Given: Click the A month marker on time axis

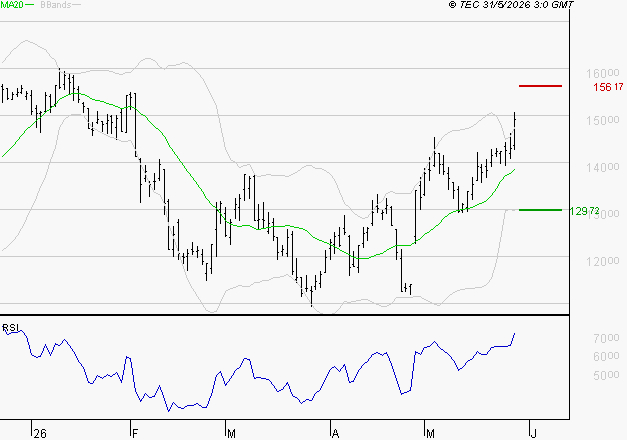Looking at the screenshot, I should 335,434.
